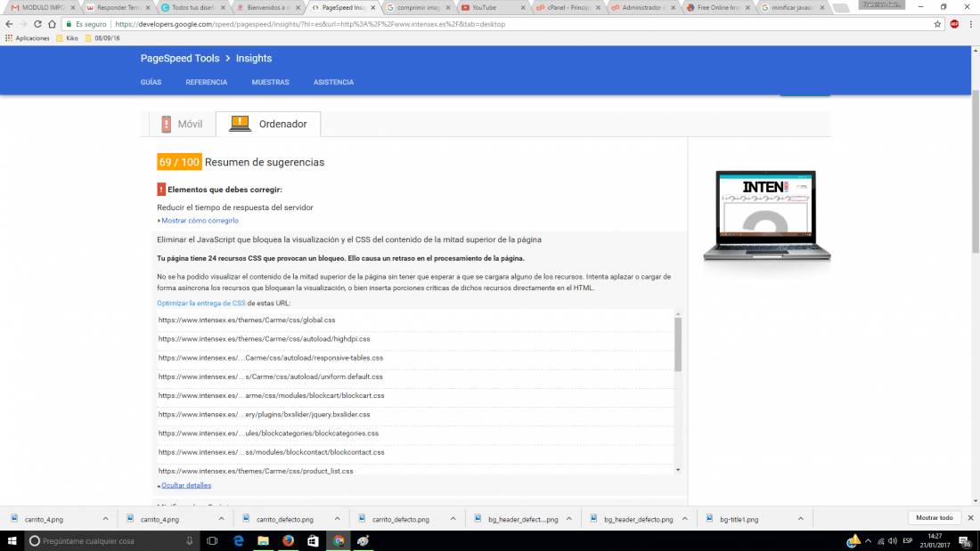The width and height of the screenshot is (980, 551).
Task: Open the Optimizar la entrega de CSS link
Action: [x=201, y=303]
